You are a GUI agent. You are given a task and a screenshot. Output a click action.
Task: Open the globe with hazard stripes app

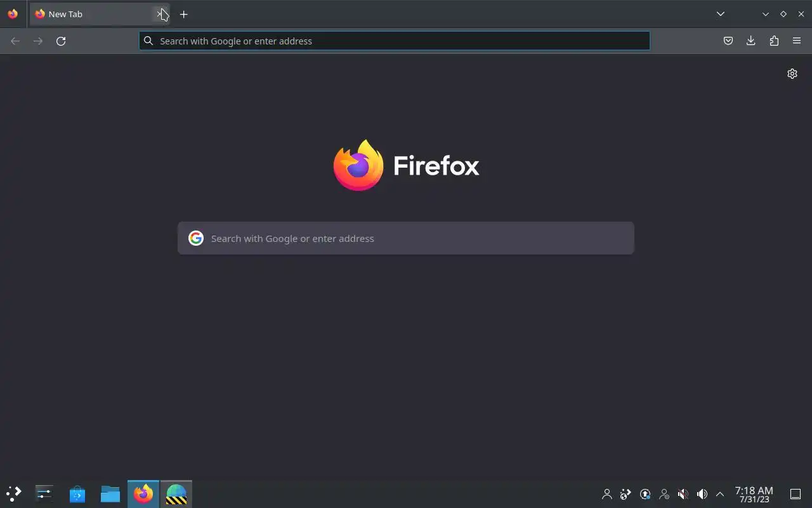(176, 494)
